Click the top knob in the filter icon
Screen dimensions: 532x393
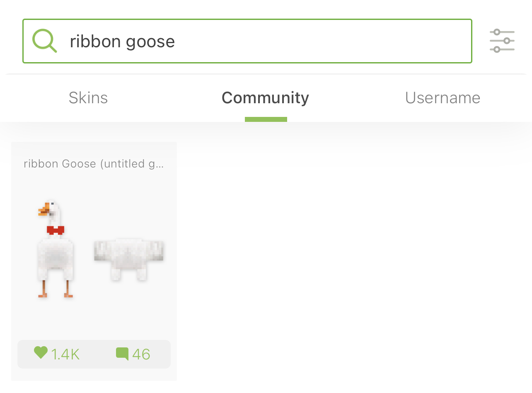point(497,32)
